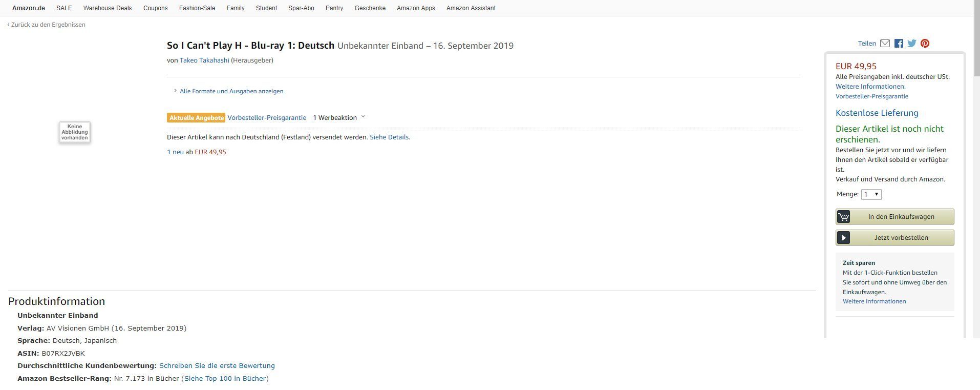Go to Warehouse Deals
Viewport: 980px width, 390px height.
[108, 8]
